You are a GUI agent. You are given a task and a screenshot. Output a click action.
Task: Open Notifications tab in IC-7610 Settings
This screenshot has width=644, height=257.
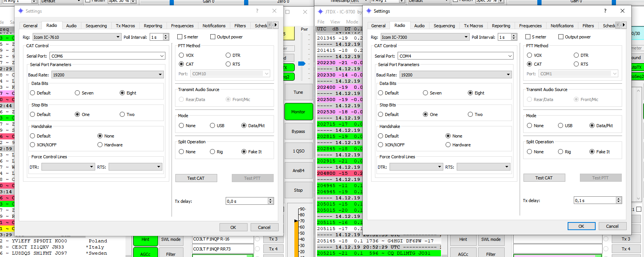click(x=214, y=26)
